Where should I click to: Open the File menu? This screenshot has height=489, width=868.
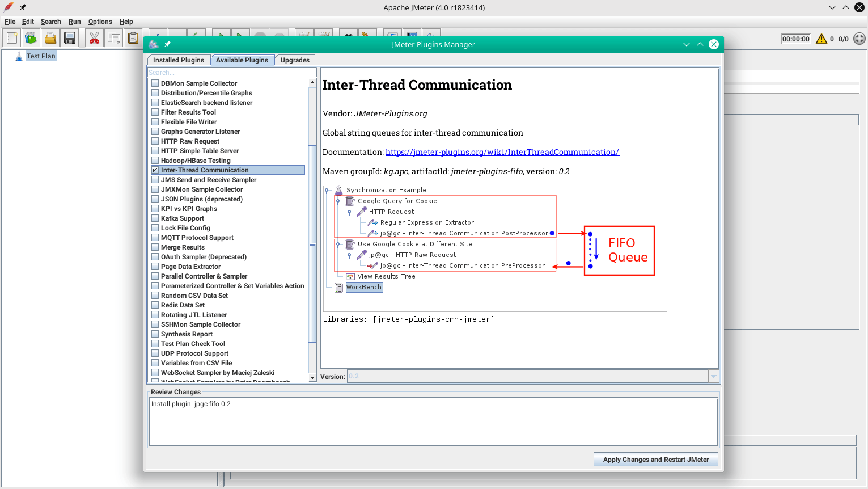click(10, 22)
